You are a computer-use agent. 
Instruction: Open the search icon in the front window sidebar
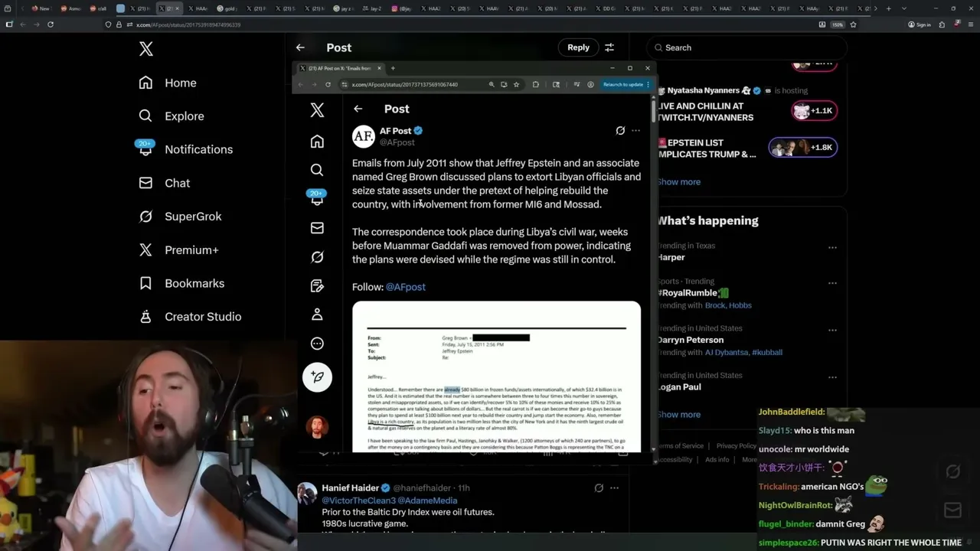(317, 170)
